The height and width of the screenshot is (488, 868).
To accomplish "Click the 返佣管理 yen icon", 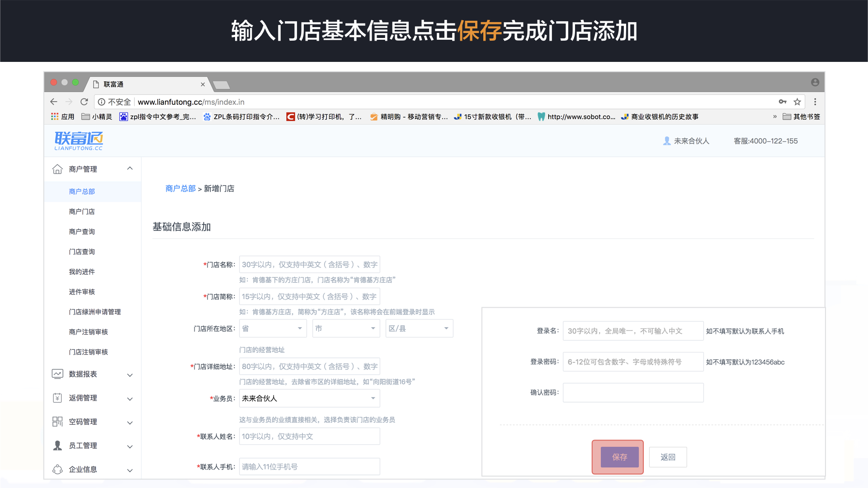I will point(57,398).
